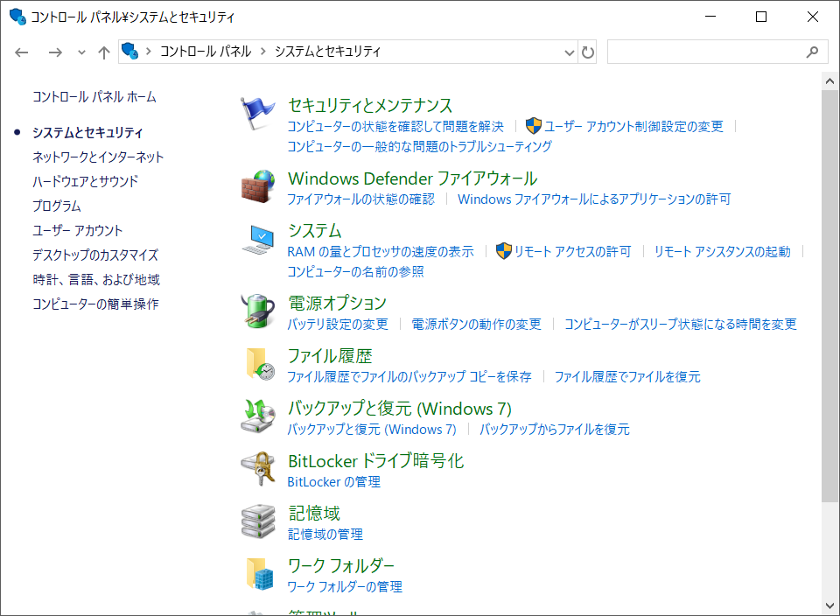The height and width of the screenshot is (616, 840).
Task: Go up one level with the up arrow
Action: (104, 52)
